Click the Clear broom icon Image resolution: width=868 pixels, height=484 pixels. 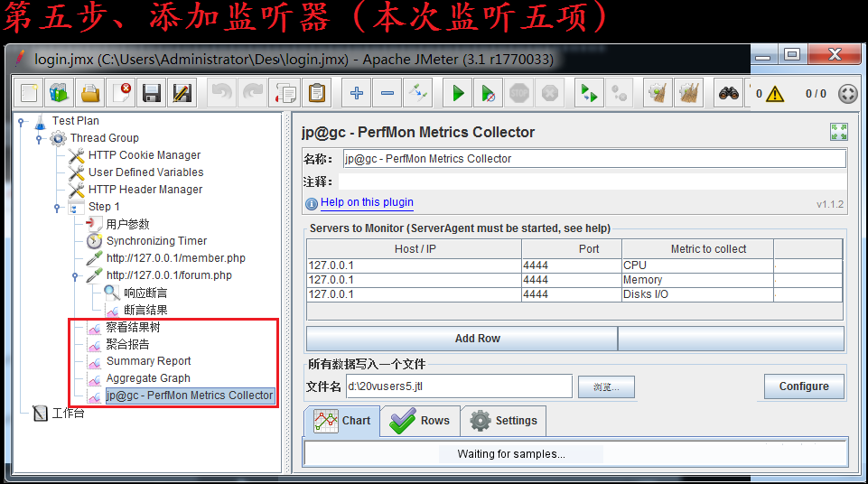658,93
